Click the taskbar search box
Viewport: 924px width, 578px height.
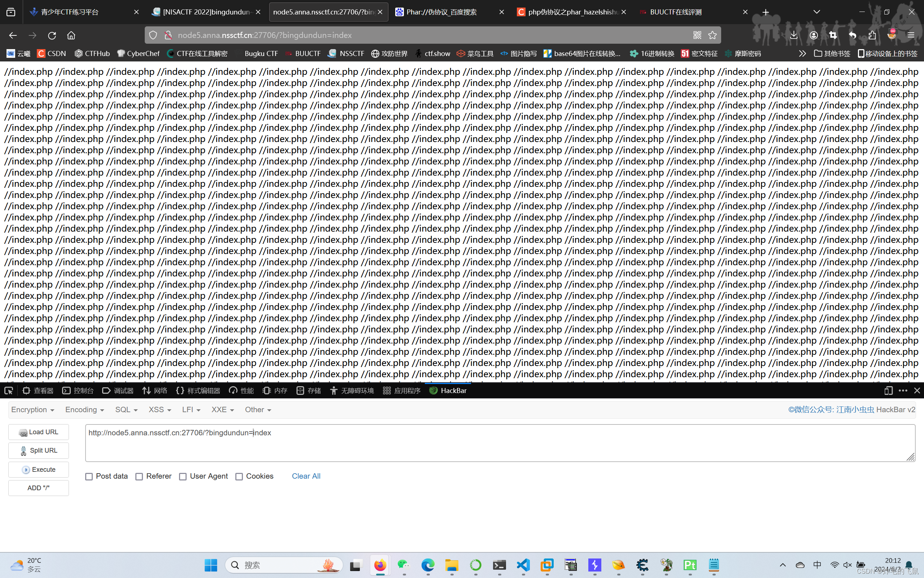pos(284,565)
